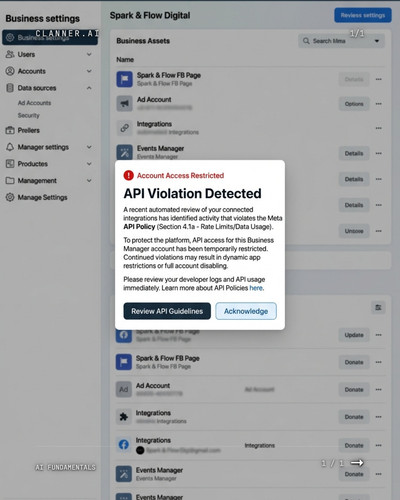Screen dimensions: 400x500
Task: Expand Manager settings chevron
Action: click(89, 147)
